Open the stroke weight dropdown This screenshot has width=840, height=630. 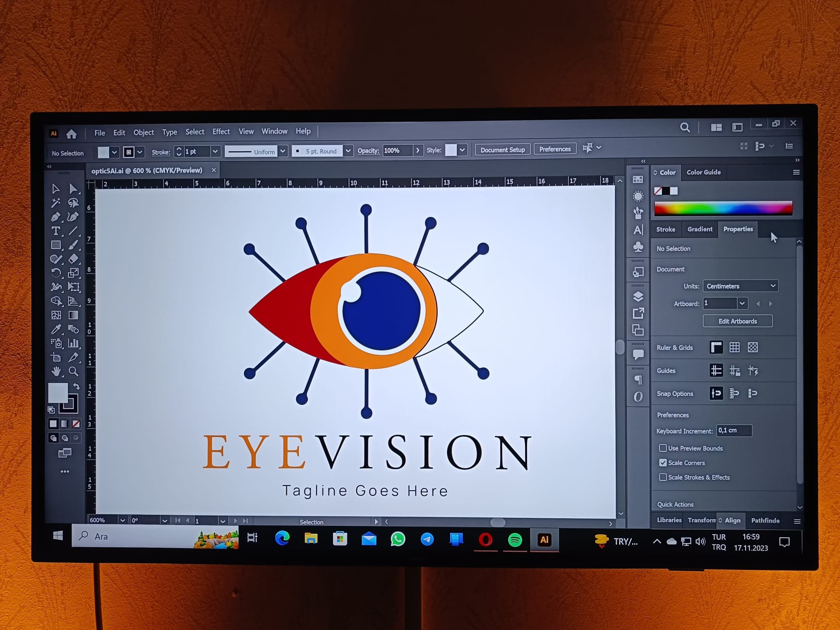click(215, 151)
